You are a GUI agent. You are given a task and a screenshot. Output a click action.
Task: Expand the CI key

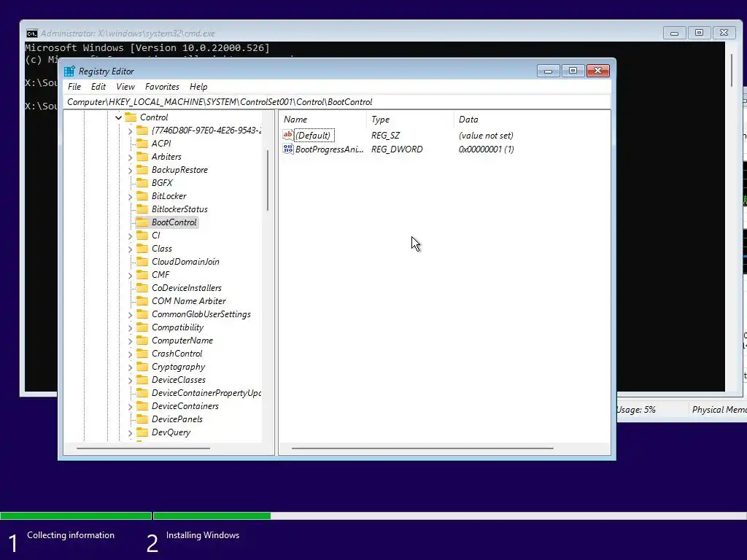point(130,236)
